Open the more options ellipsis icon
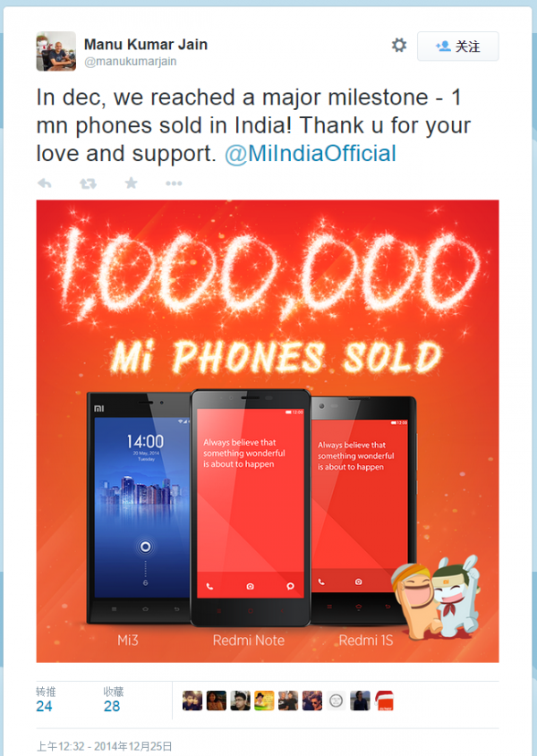 pos(174,183)
